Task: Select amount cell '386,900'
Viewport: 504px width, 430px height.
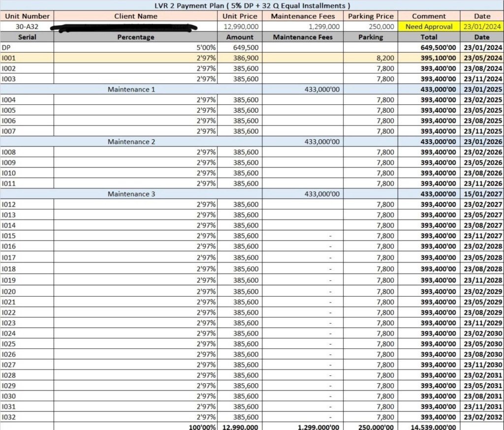Action: point(240,58)
